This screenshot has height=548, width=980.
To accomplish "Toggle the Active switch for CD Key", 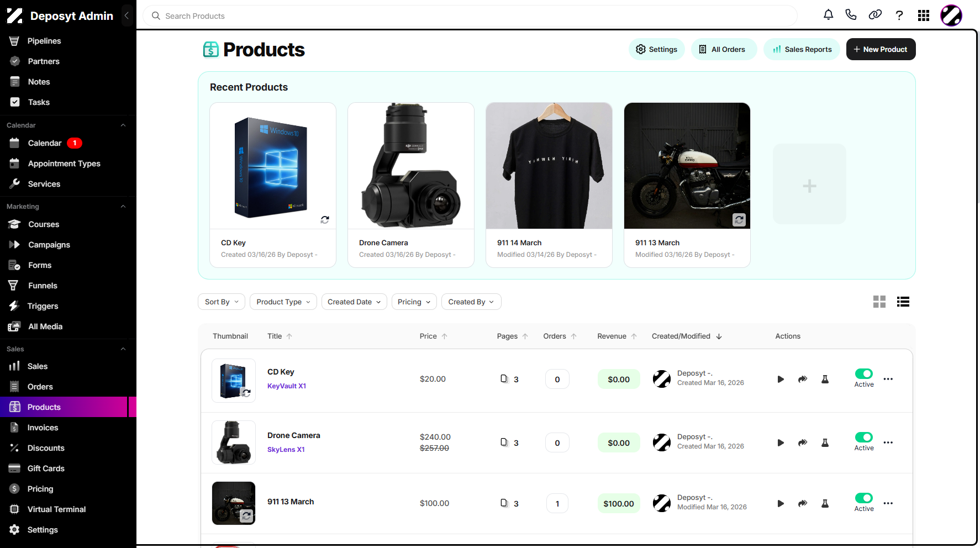I will coord(864,374).
